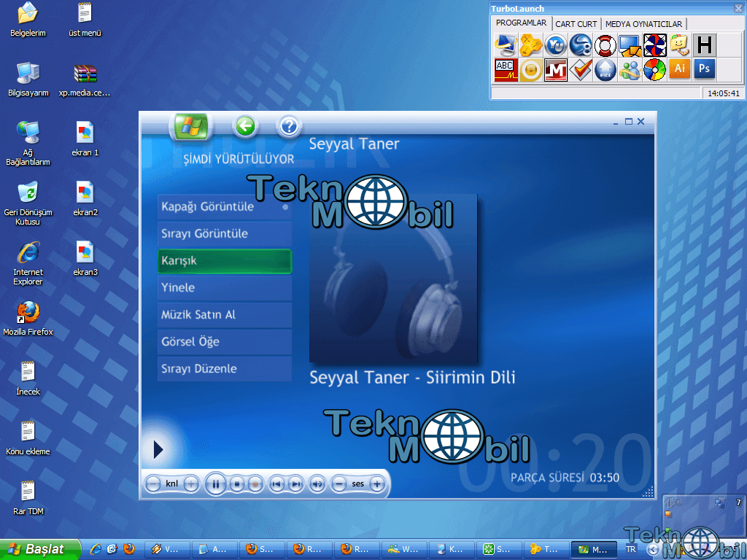Choose Görsel Öğe visualization option
The width and height of the screenshot is (747, 560).
click(225, 342)
